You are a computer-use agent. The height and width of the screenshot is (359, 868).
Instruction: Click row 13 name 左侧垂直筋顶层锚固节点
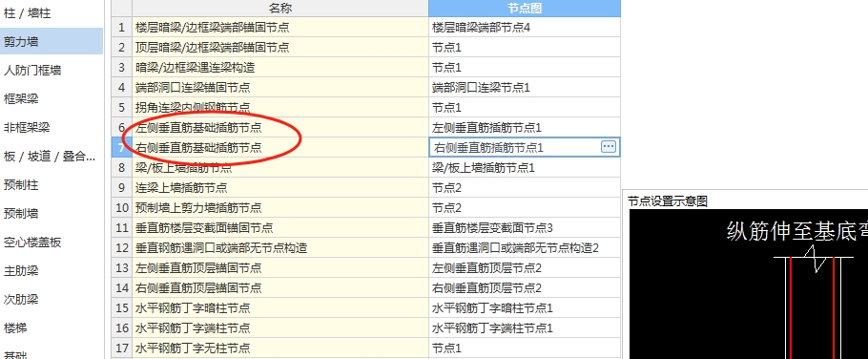tap(280, 267)
